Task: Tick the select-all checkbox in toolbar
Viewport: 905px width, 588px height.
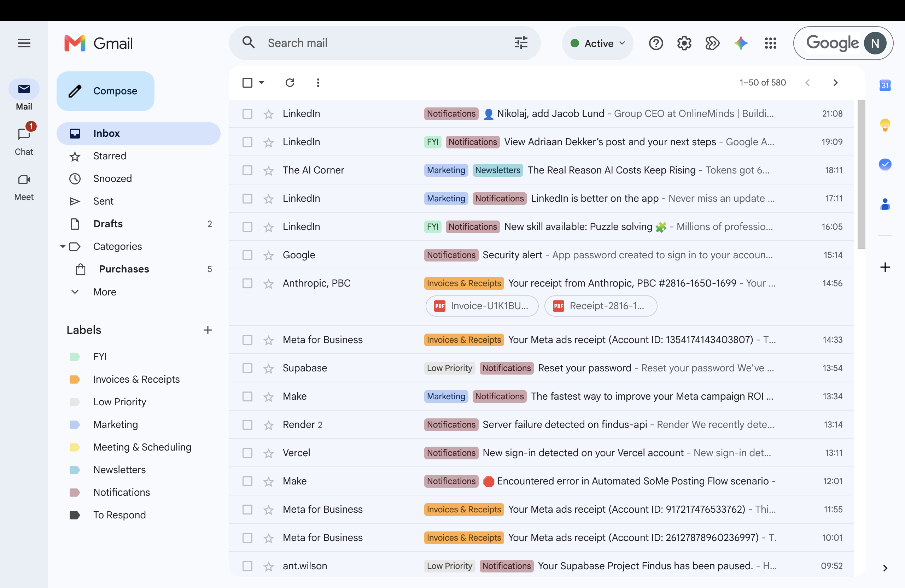Action: (x=247, y=82)
